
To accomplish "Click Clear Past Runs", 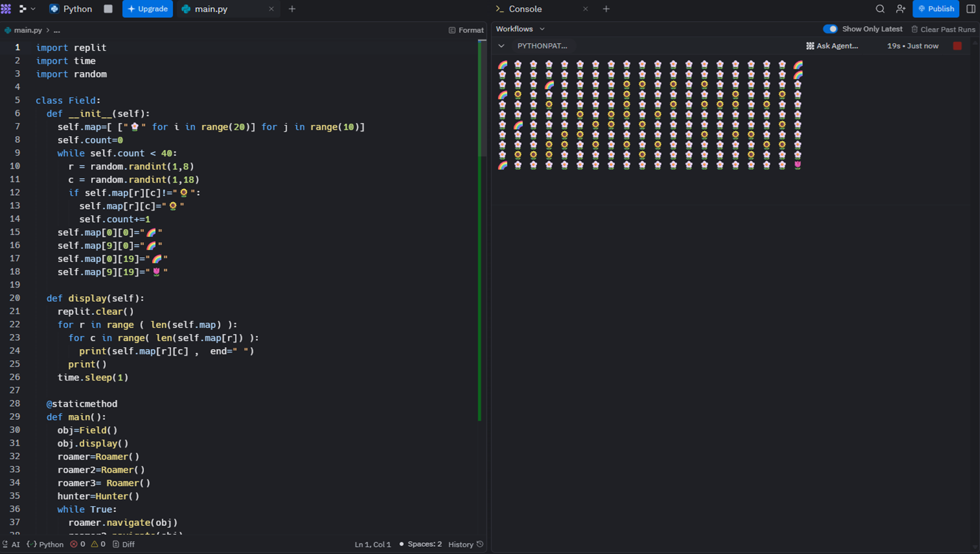I will click(943, 29).
